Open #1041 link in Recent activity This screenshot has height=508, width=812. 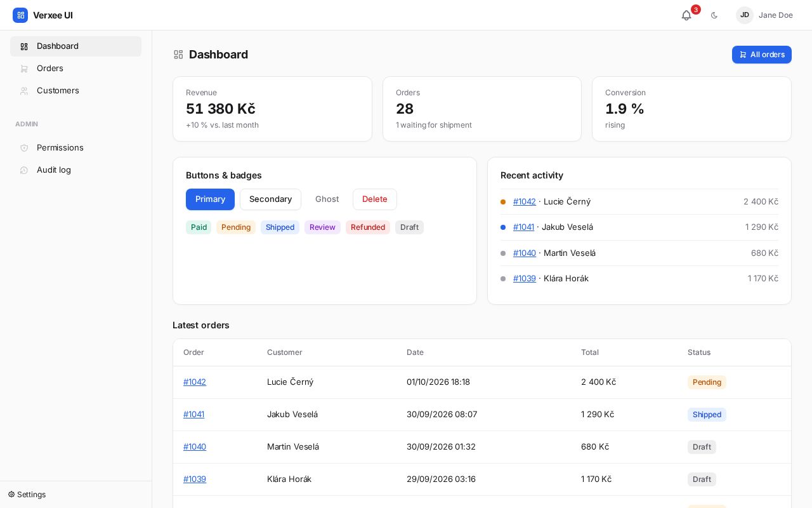pyautogui.click(x=523, y=227)
